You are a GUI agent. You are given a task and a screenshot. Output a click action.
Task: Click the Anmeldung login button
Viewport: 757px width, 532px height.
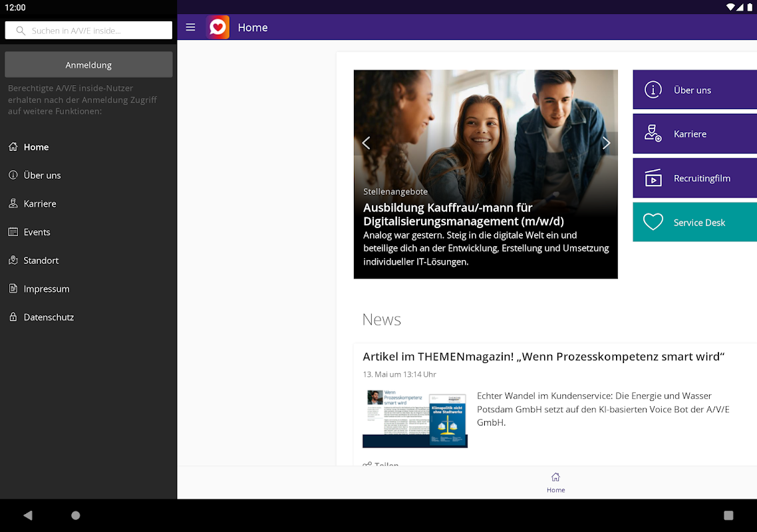pos(88,65)
